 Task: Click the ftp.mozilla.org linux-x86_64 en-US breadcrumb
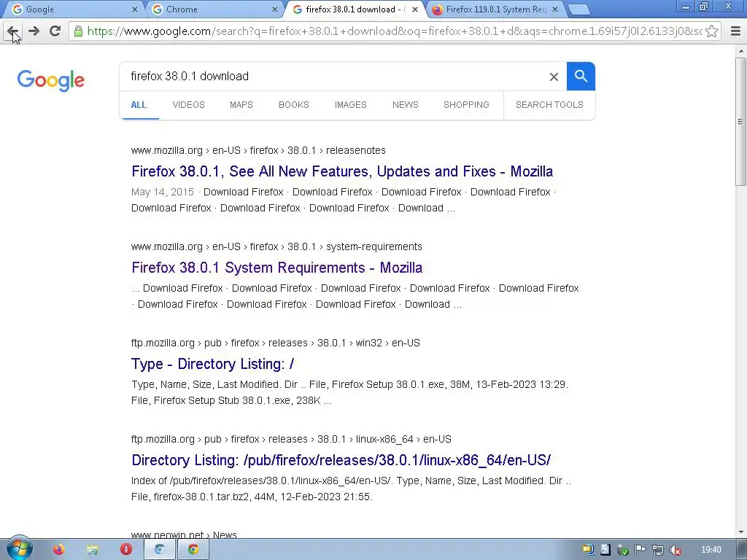(x=291, y=439)
